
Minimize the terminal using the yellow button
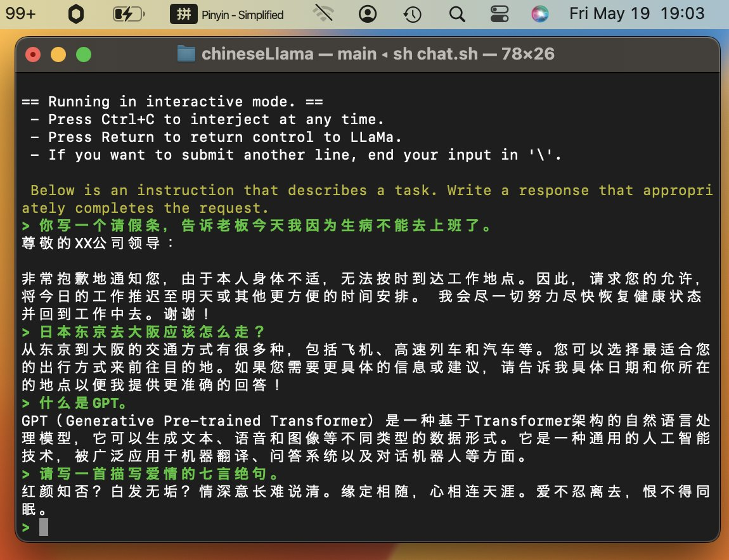click(58, 54)
